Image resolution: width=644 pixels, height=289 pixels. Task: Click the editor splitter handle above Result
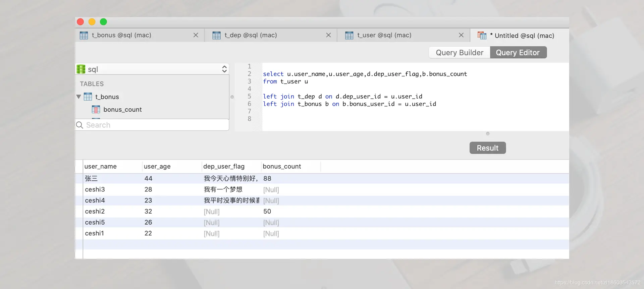488,133
